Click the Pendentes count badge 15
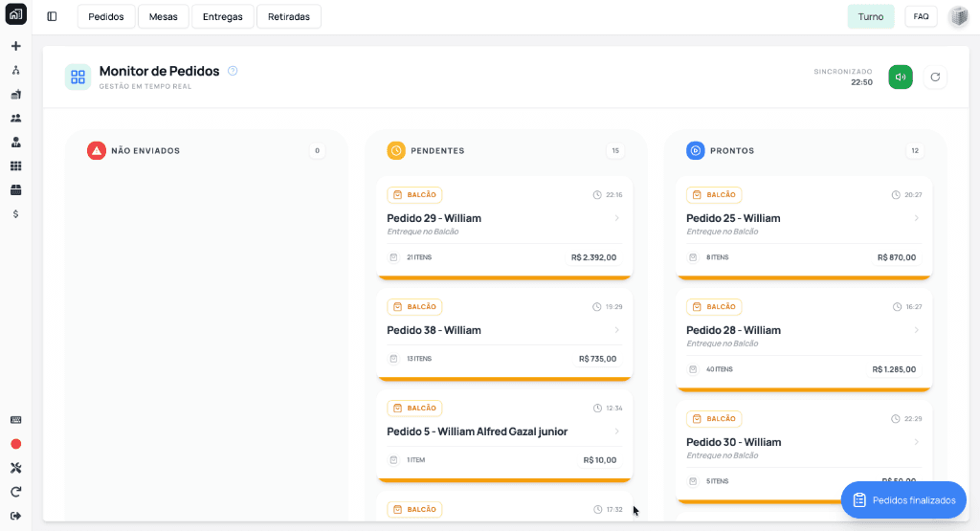 click(x=615, y=150)
